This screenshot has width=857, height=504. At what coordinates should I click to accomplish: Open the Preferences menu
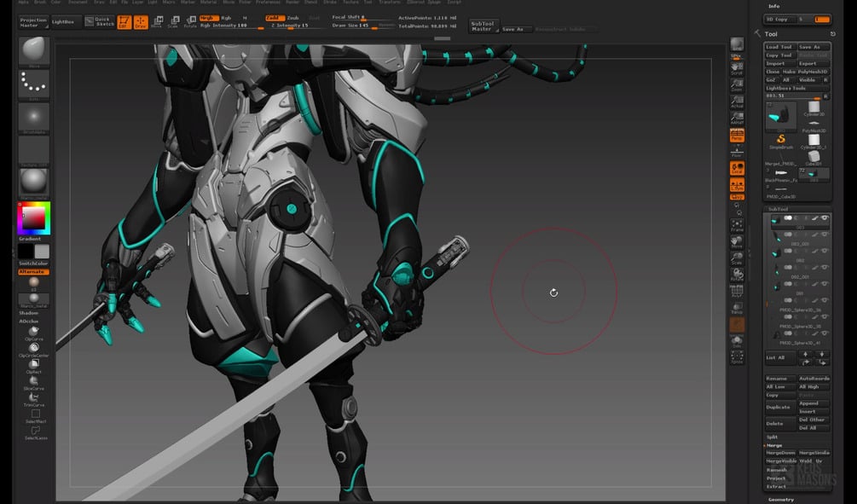point(269,3)
